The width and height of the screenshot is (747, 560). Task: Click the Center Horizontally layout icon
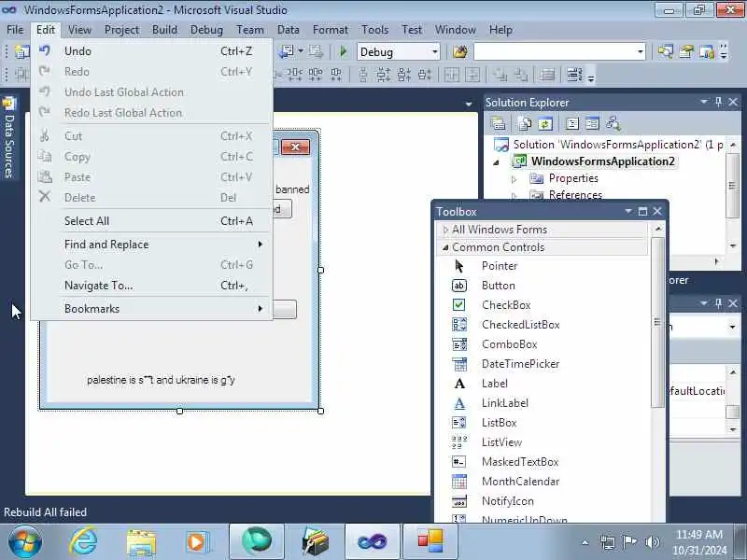coord(452,75)
